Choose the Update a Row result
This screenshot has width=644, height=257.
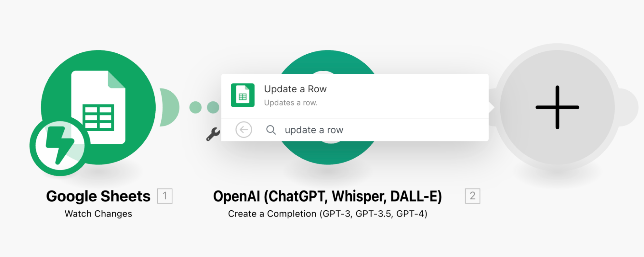coord(355,96)
